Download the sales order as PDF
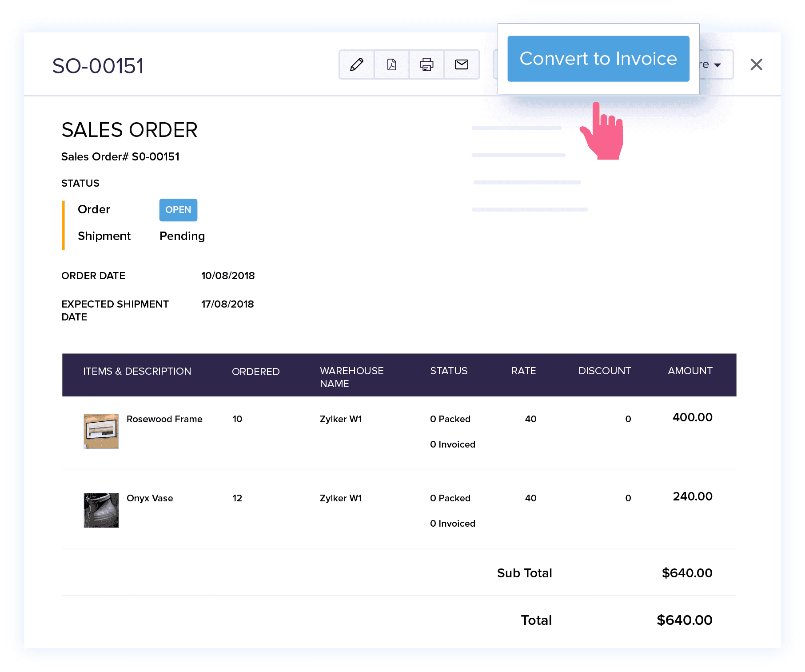 point(391,65)
